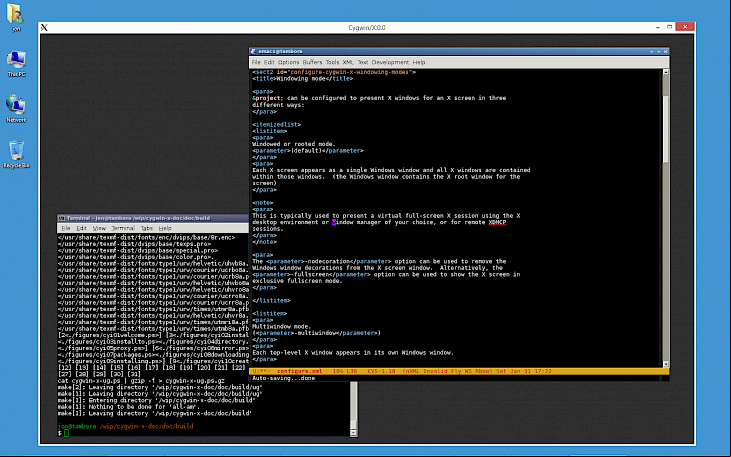Image resolution: width=731 pixels, height=457 pixels.
Task: Click the highlighted cursor before 'indow manager'
Action: coord(334,222)
